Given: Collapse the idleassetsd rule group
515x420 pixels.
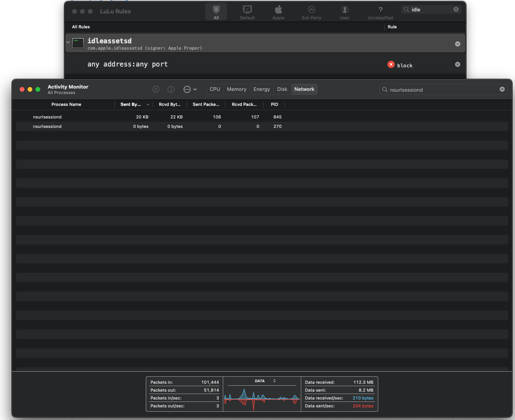Looking at the screenshot, I should (x=68, y=42).
